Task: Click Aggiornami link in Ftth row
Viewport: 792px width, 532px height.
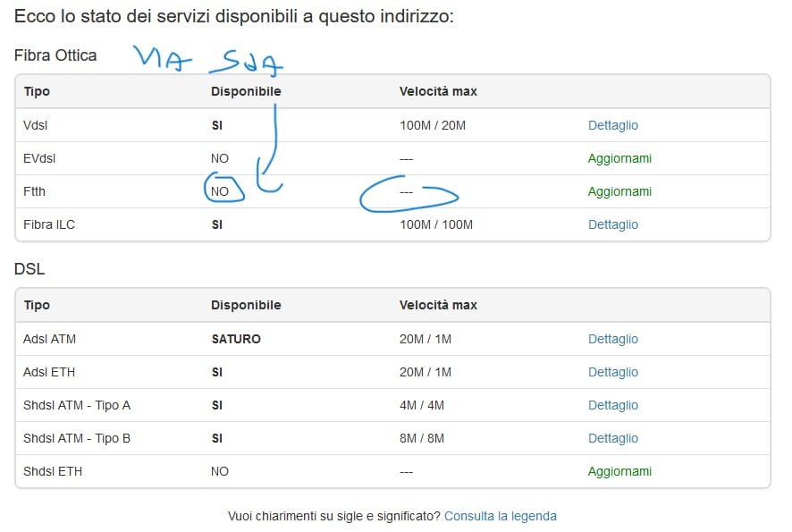Action: pos(619,191)
